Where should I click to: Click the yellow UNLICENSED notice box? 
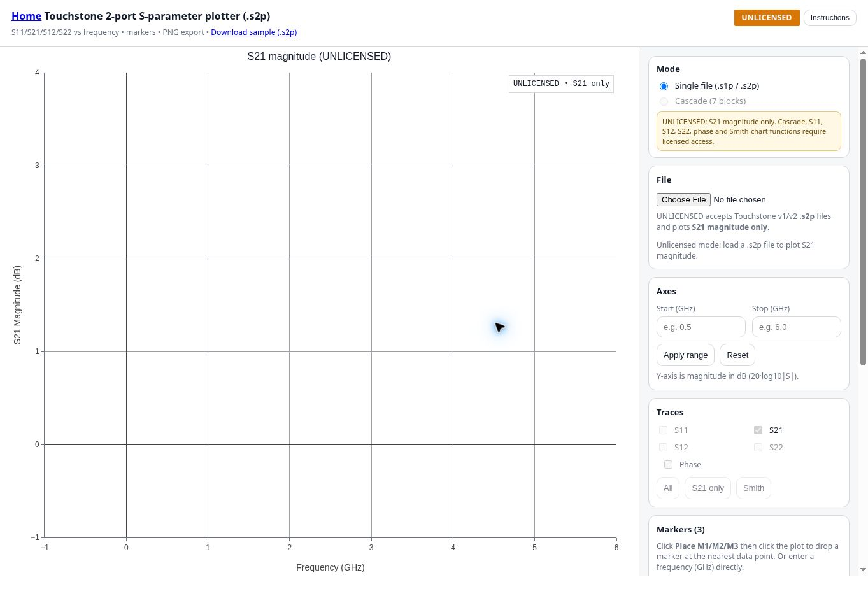(749, 131)
